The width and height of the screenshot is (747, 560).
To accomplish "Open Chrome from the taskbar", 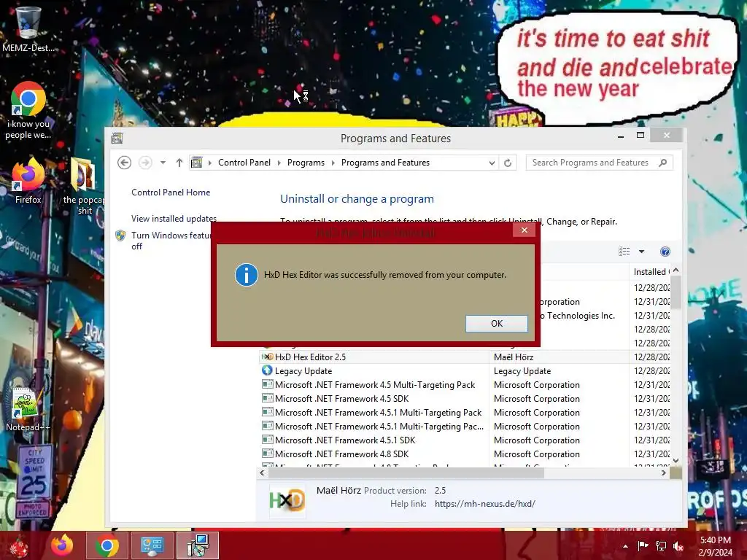I will pos(107,545).
